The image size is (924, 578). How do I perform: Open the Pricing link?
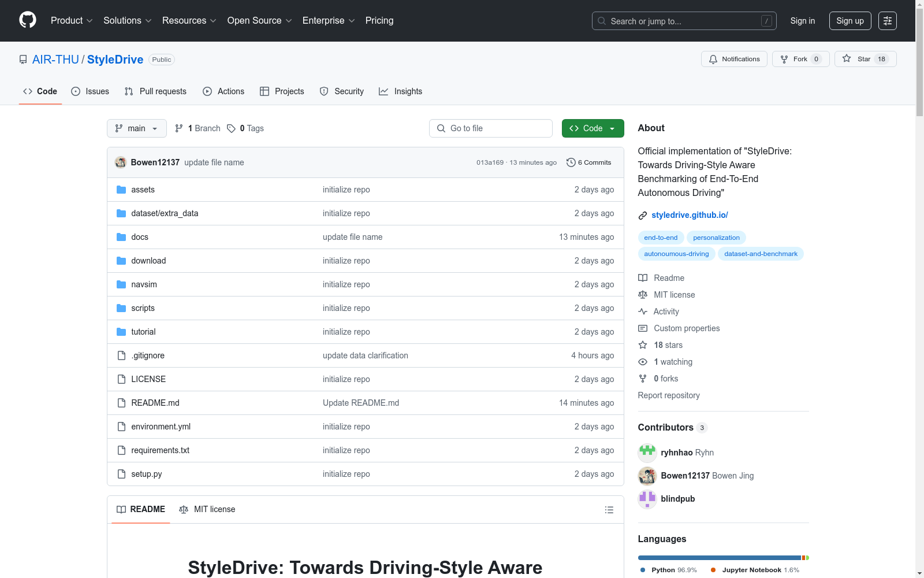pyautogui.click(x=379, y=21)
